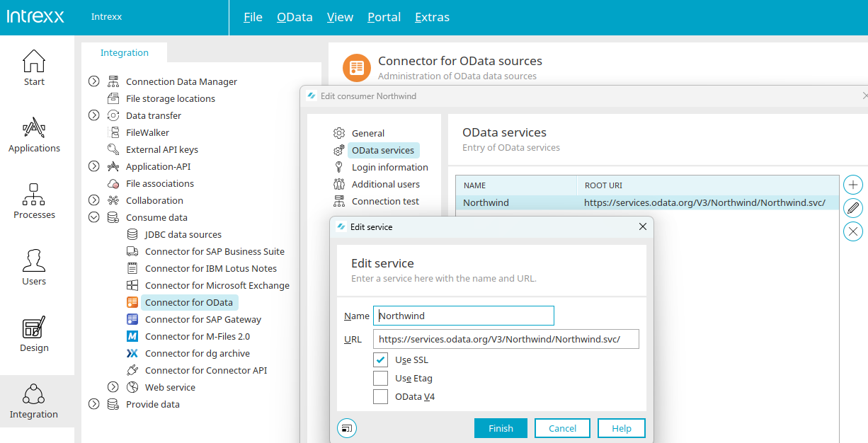This screenshot has height=443, width=868.
Task: Click the URL input field
Action: pyautogui.click(x=506, y=339)
